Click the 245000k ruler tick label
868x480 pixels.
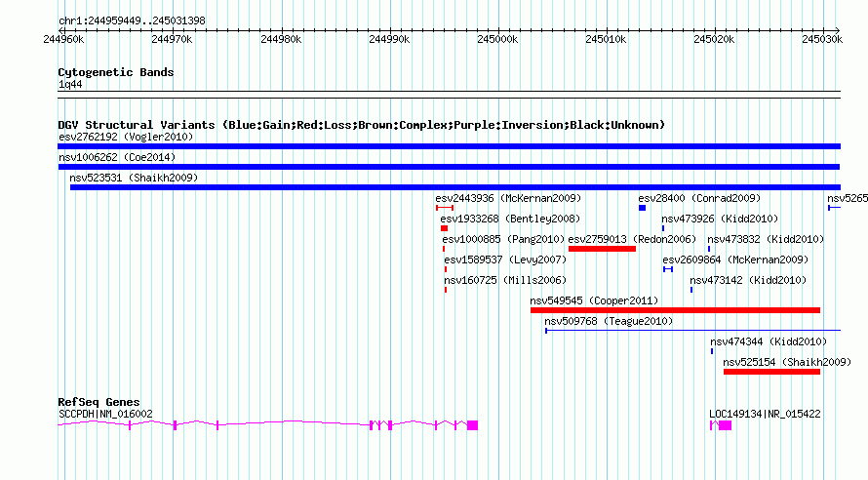click(497, 39)
